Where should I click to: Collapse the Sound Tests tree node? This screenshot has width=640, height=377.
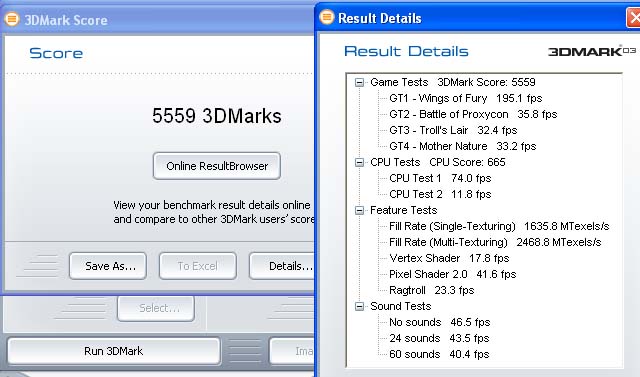click(359, 306)
